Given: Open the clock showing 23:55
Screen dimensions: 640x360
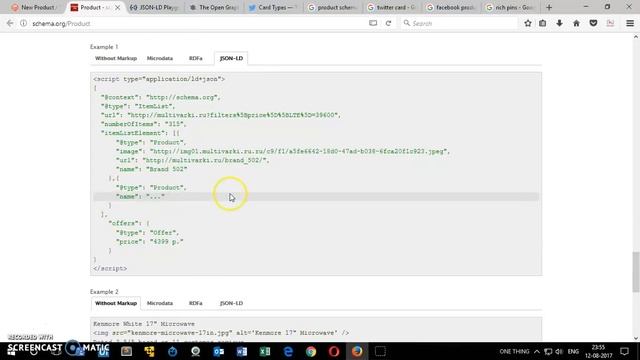Looking at the screenshot, I should pos(598,351).
